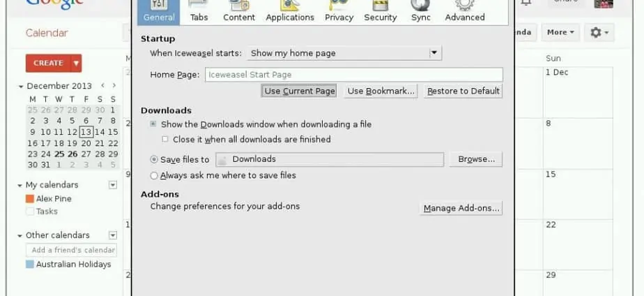The image size is (644, 296).
Task: Select the General preferences tab
Action: pos(159,12)
